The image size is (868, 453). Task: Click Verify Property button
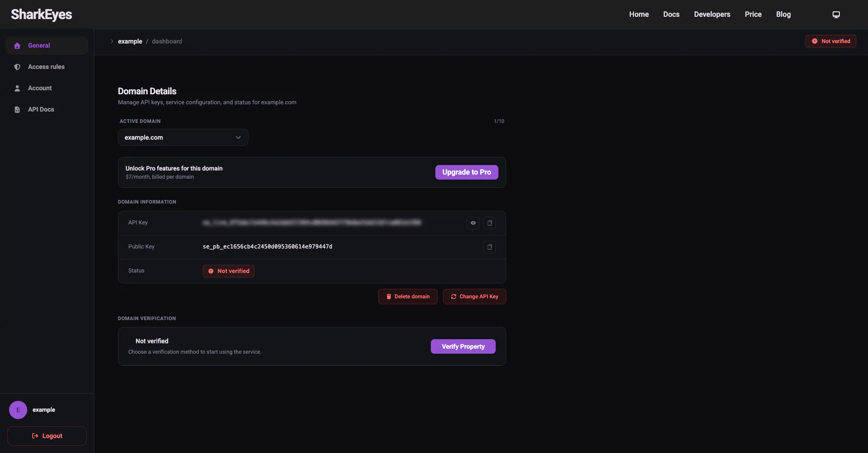[x=463, y=346]
